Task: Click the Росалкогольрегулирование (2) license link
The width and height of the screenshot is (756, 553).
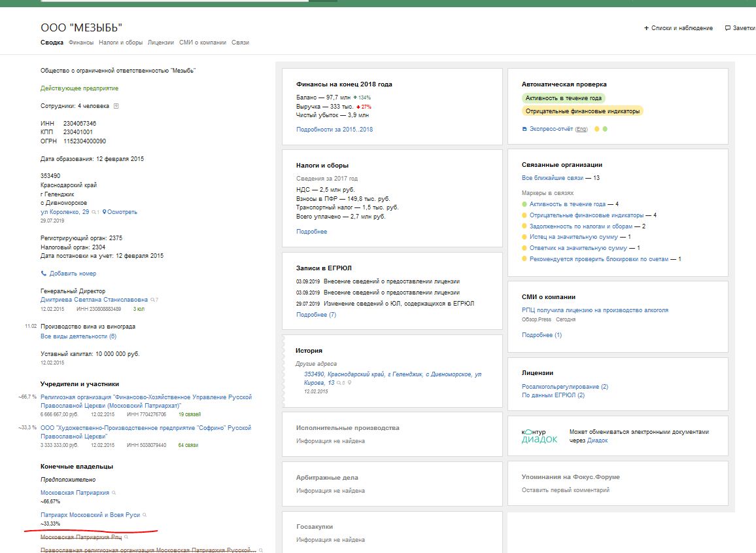Action: (564, 387)
